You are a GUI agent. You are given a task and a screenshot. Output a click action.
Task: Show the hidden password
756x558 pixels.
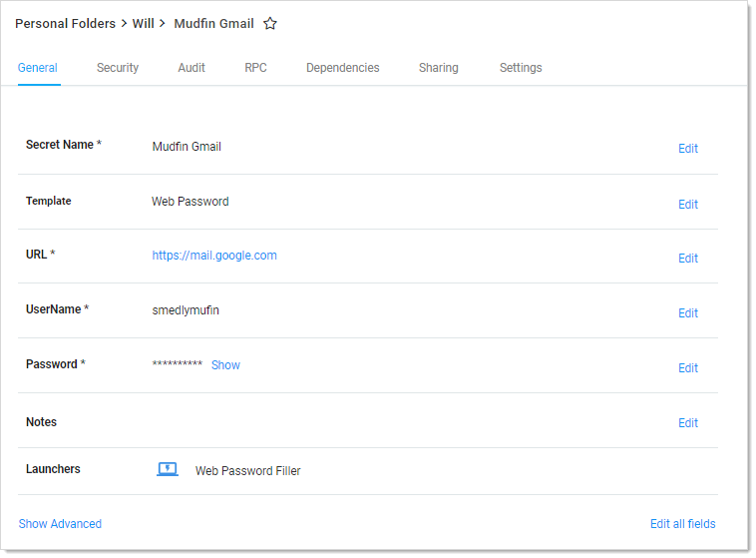(225, 365)
